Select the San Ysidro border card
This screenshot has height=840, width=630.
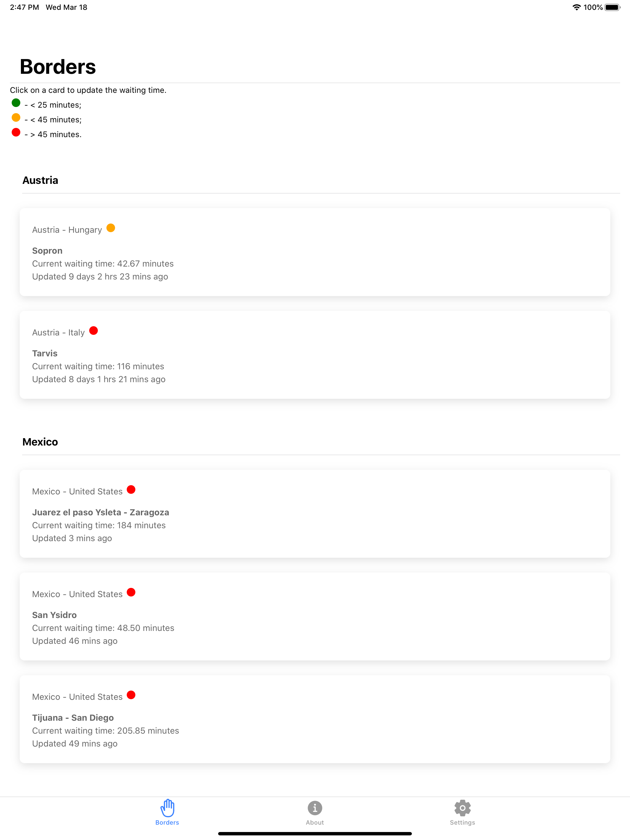[x=315, y=616]
